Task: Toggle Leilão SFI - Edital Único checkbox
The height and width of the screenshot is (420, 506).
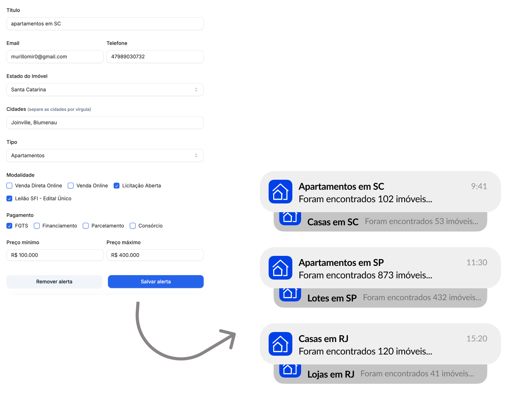Action: pos(9,198)
